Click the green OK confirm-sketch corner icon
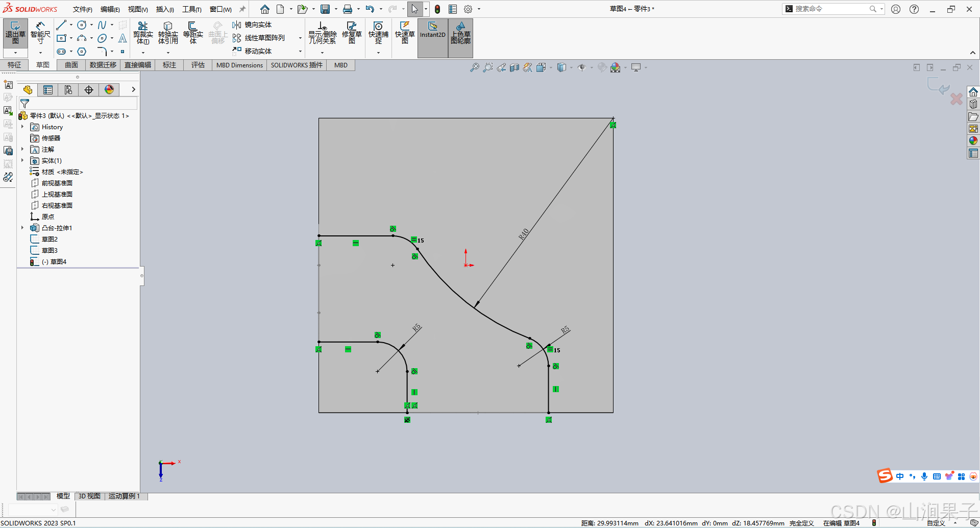 (938, 86)
